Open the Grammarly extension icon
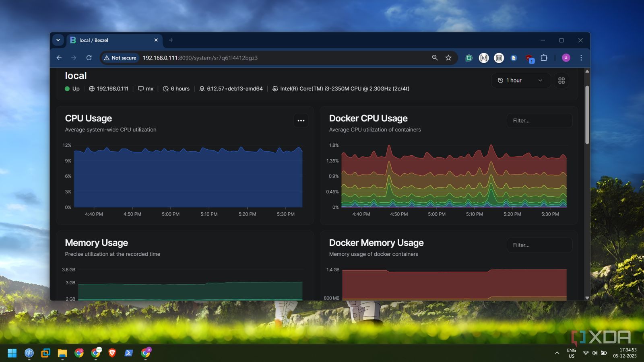This screenshot has width=644, height=362. [469, 58]
